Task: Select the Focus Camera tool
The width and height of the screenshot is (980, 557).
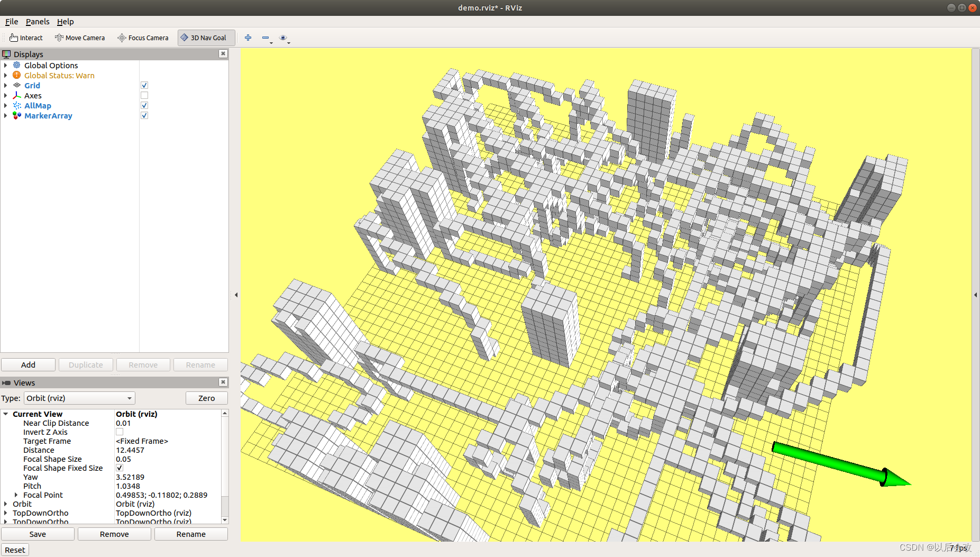Action: [x=143, y=38]
